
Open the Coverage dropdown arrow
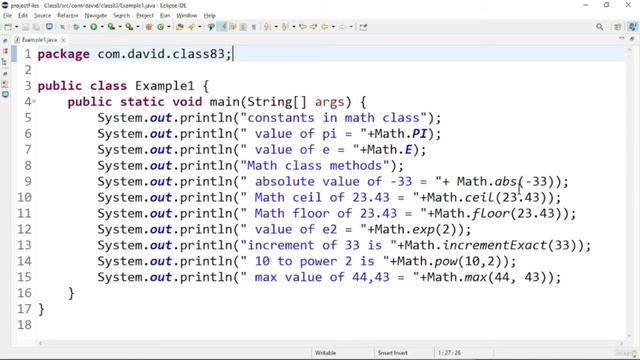[120, 27]
